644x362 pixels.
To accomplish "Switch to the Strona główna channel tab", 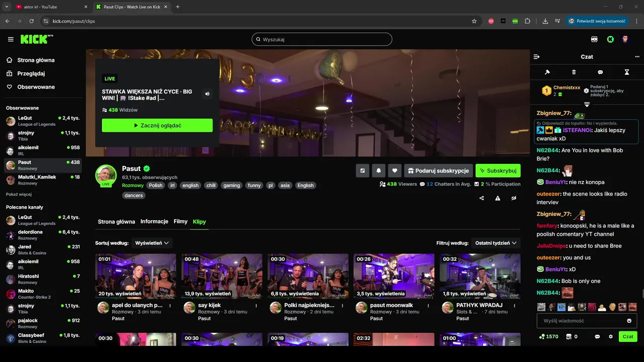I will point(116,222).
